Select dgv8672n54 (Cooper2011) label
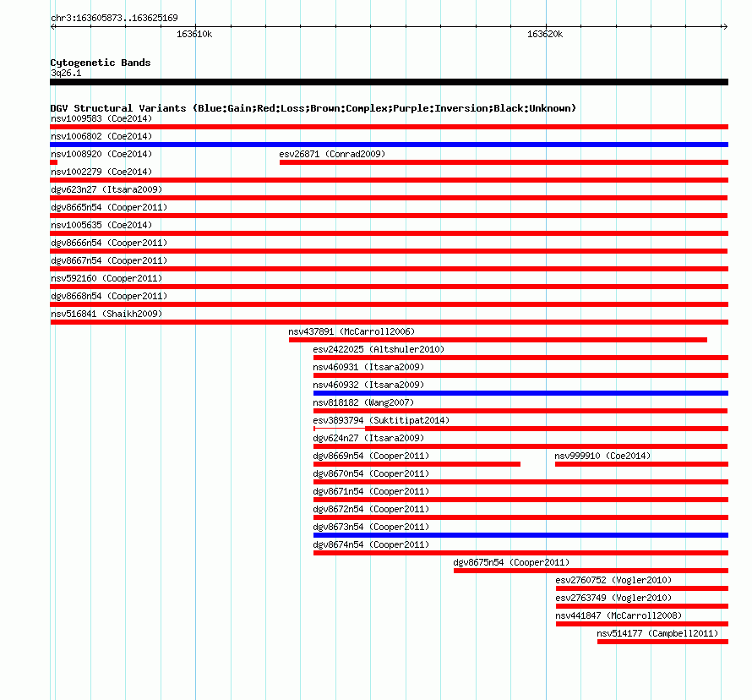This screenshot has height=700, width=752. (x=371, y=509)
